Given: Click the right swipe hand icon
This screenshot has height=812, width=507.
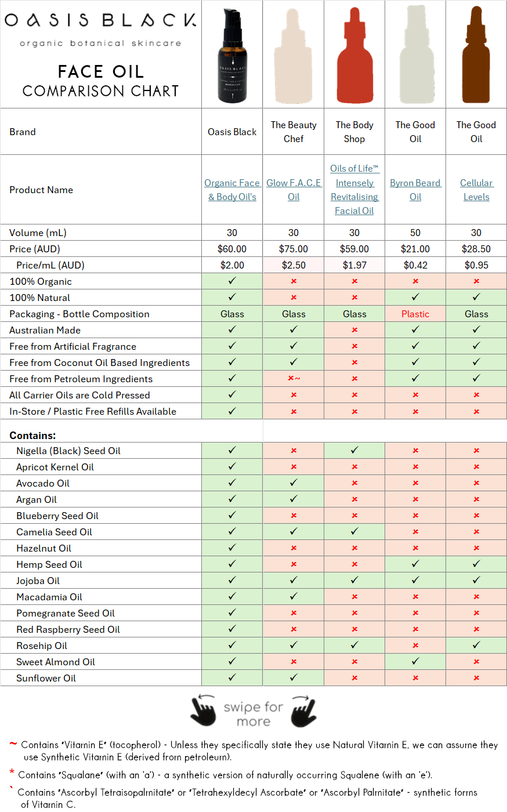Looking at the screenshot, I should click(304, 711).
